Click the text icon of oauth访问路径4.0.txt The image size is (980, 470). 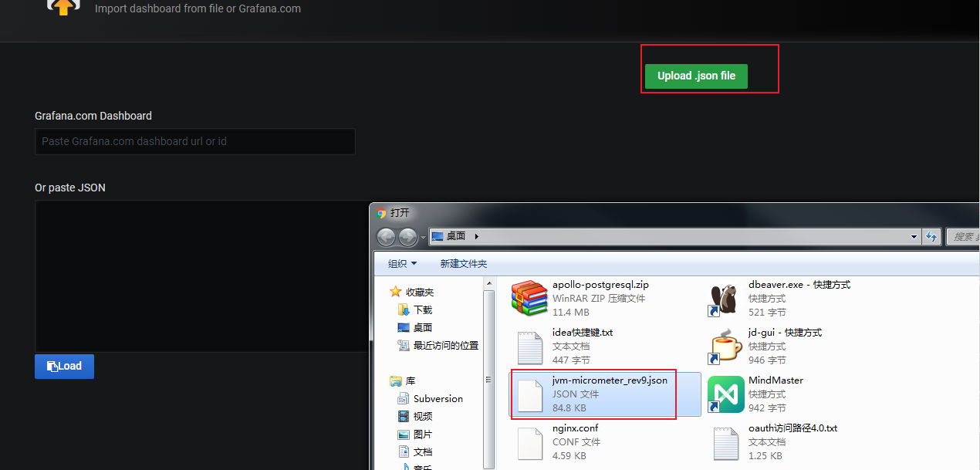(x=726, y=443)
